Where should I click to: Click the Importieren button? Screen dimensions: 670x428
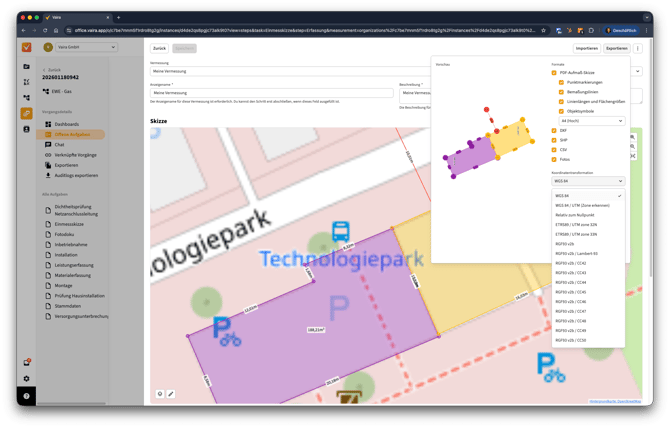586,48
